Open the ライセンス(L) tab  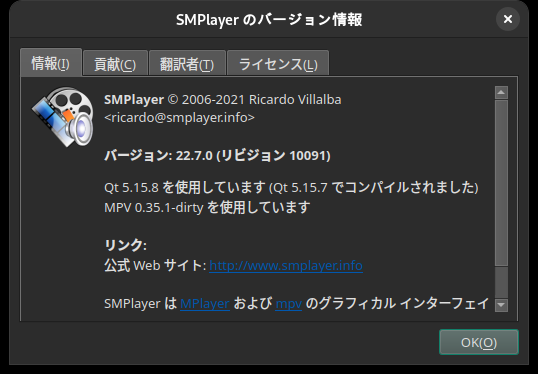pyautogui.click(x=278, y=64)
